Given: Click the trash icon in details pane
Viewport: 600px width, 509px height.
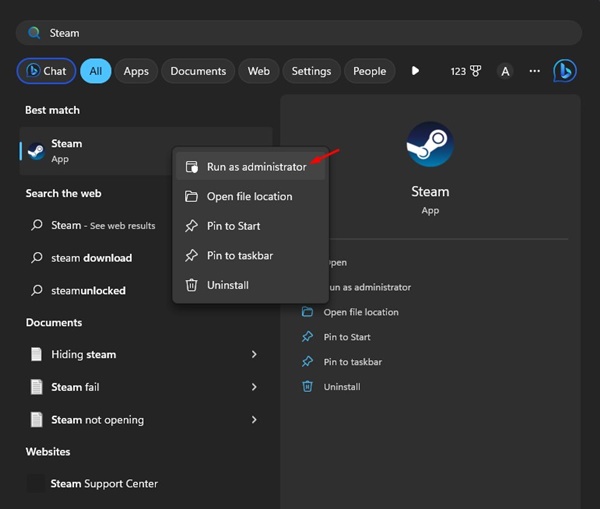Looking at the screenshot, I should pyautogui.click(x=307, y=387).
